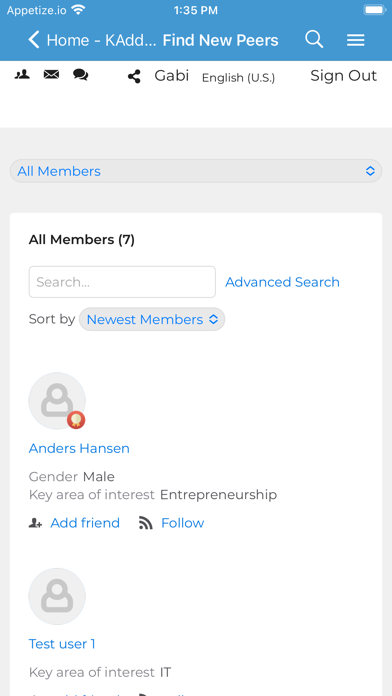The width and height of the screenshot is (392, 696).
Task: Change language from English (U.S.)
Action: pos(238,78)
